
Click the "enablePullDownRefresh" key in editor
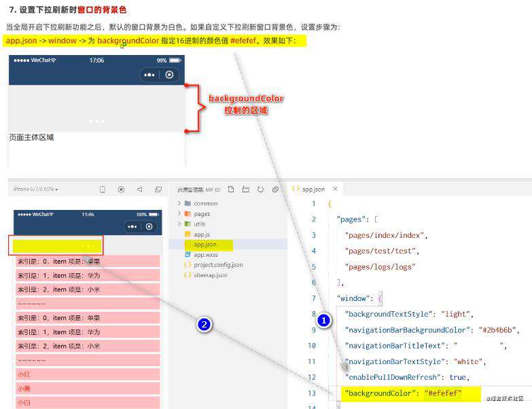tap(393, 377)
